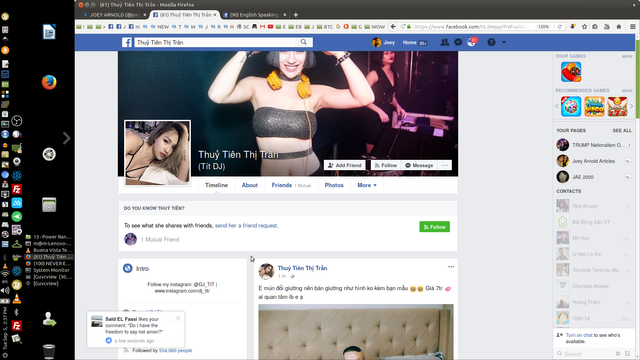Open the YouTube bookmark icon

(x=270, y=27)
